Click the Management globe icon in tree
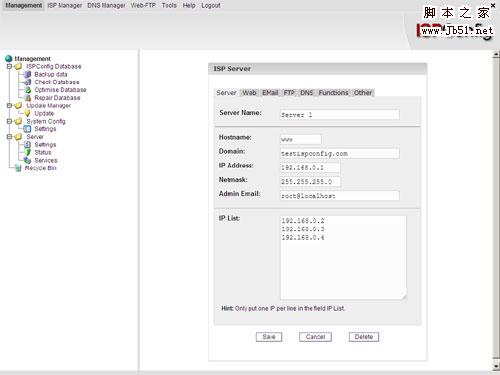 9,59
